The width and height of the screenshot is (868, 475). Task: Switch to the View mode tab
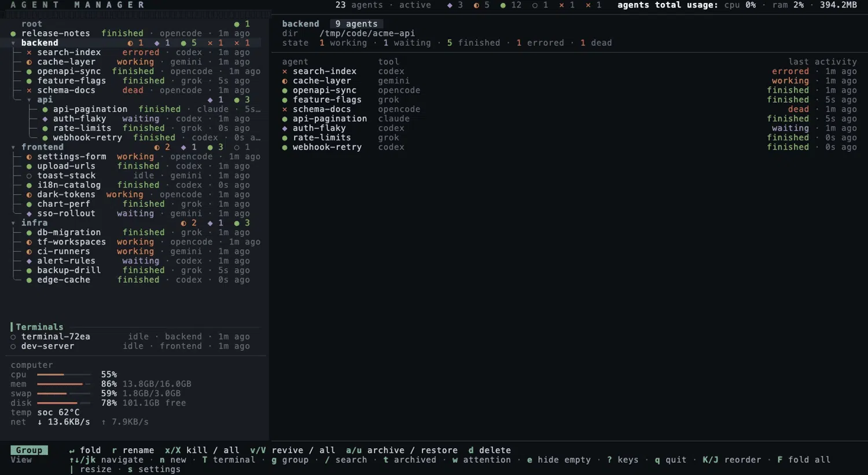click(x=21, y=460)
